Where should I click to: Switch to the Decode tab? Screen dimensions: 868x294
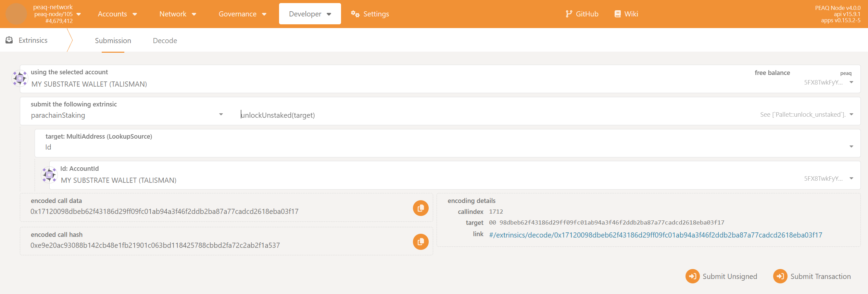pos(165,41)
